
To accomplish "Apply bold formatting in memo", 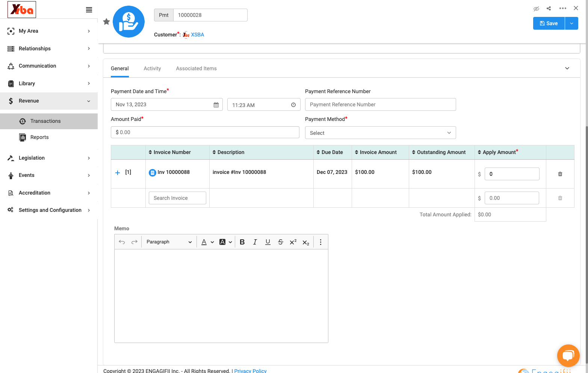I will click(x=242, y=242).
